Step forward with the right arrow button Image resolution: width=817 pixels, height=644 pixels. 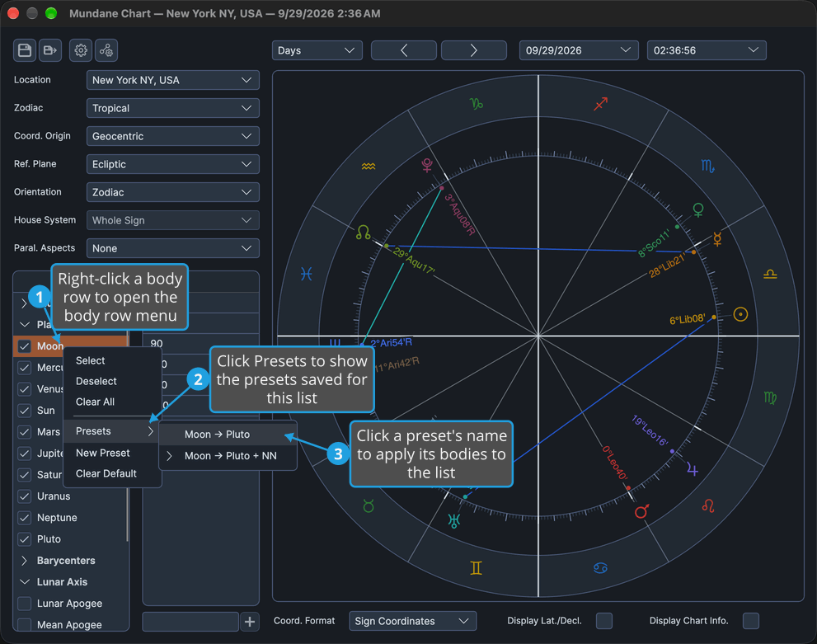coord(474,50)
